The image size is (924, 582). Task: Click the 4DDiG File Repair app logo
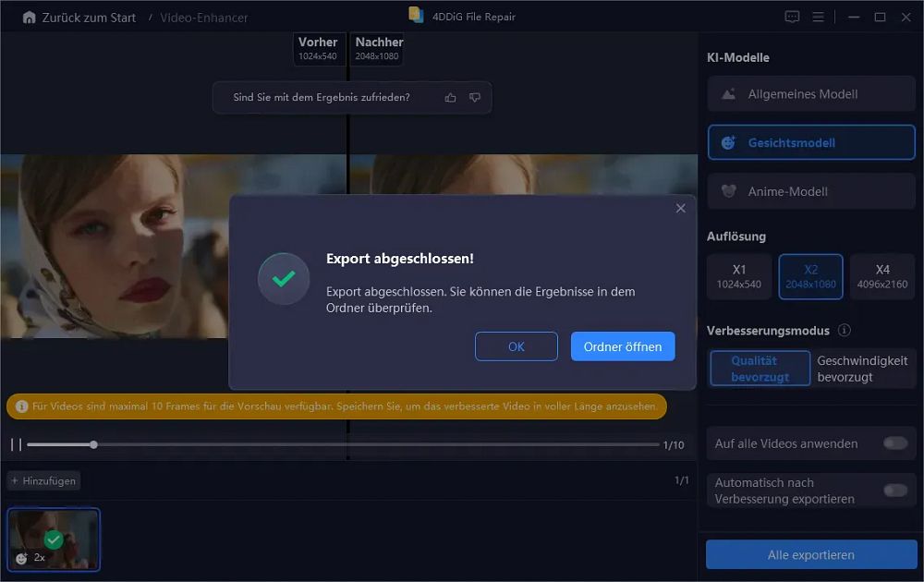(416, 15)
